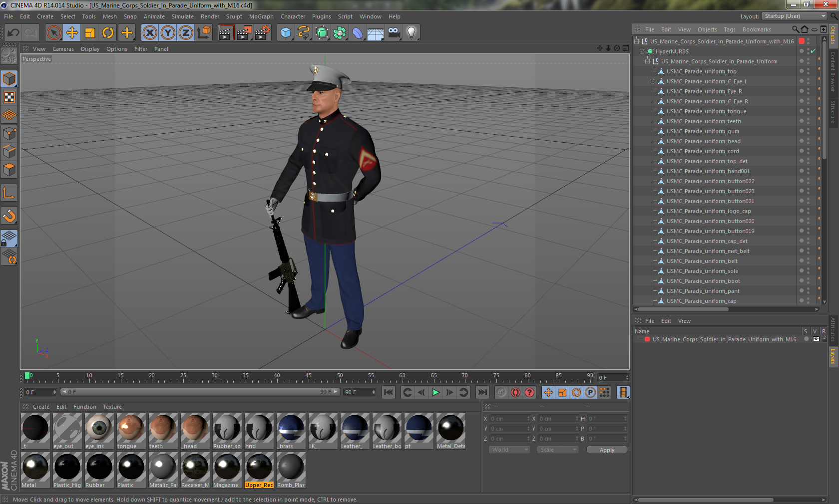The width and height of the screenshot is (839, 504).
Task: Toggle autokeying button
Action: click(515, 392)
